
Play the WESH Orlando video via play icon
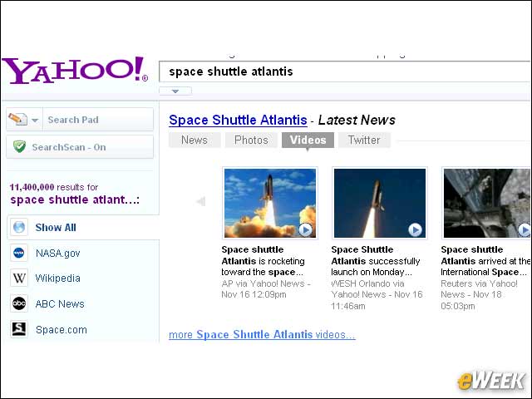pos(415,229)
